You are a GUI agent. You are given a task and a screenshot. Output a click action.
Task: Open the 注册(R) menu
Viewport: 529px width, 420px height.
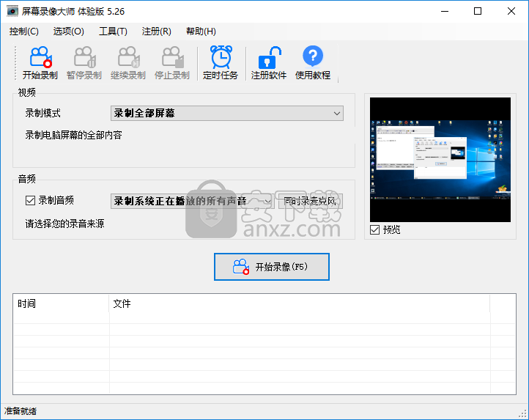157,32
